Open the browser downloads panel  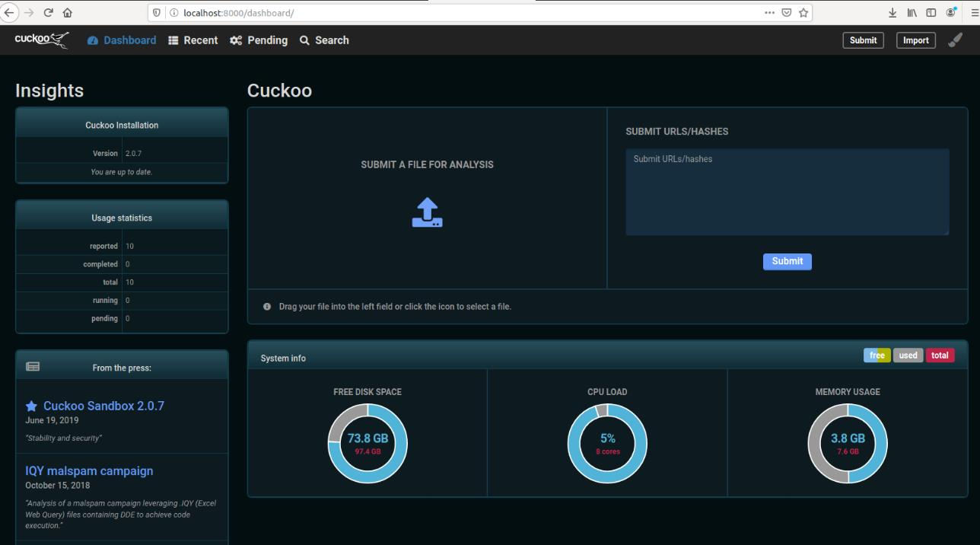892,12
